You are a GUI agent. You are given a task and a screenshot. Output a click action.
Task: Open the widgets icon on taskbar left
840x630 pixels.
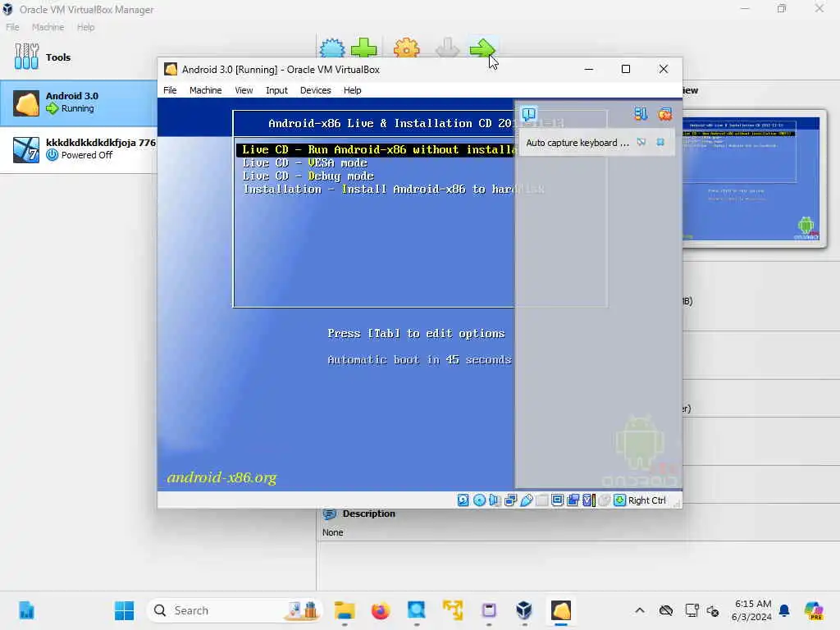[x=26, y=610]
